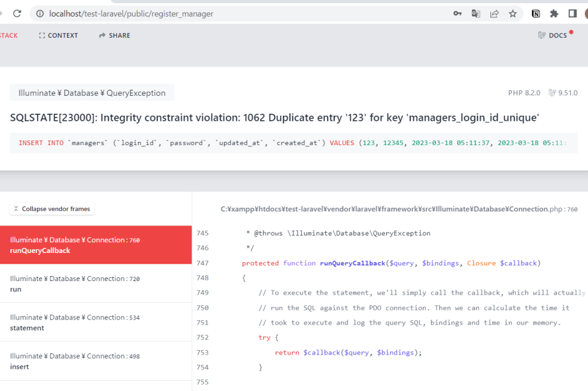Select the Connection:720 run frame

pyautogui.click(x=96, y=284)
